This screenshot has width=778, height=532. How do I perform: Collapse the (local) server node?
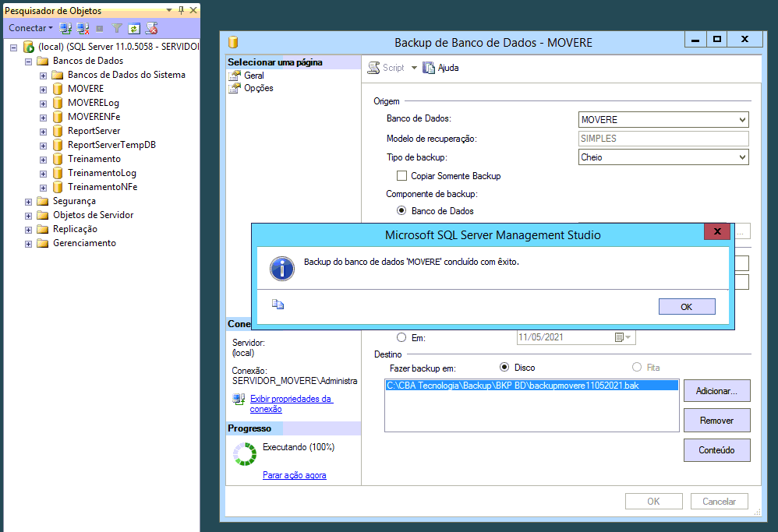click(14, 48)
